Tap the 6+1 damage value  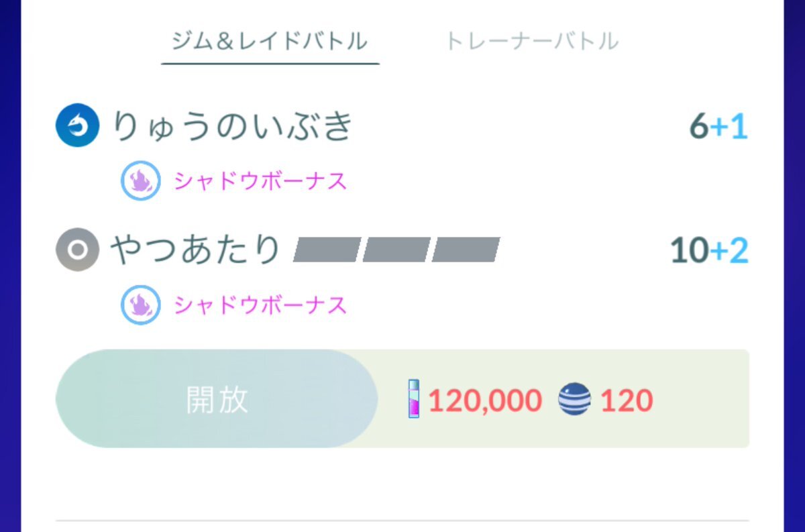pyautogui.click(x=718, y=126)
